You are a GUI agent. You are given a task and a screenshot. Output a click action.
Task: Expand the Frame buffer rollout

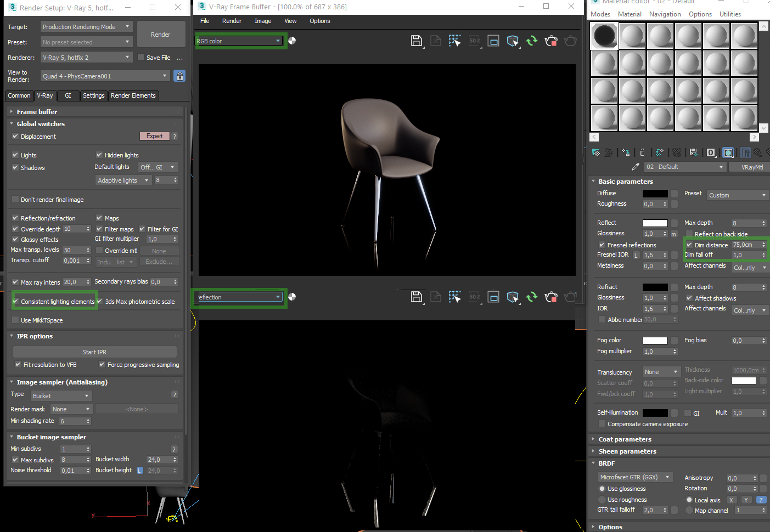click(36, 111)
